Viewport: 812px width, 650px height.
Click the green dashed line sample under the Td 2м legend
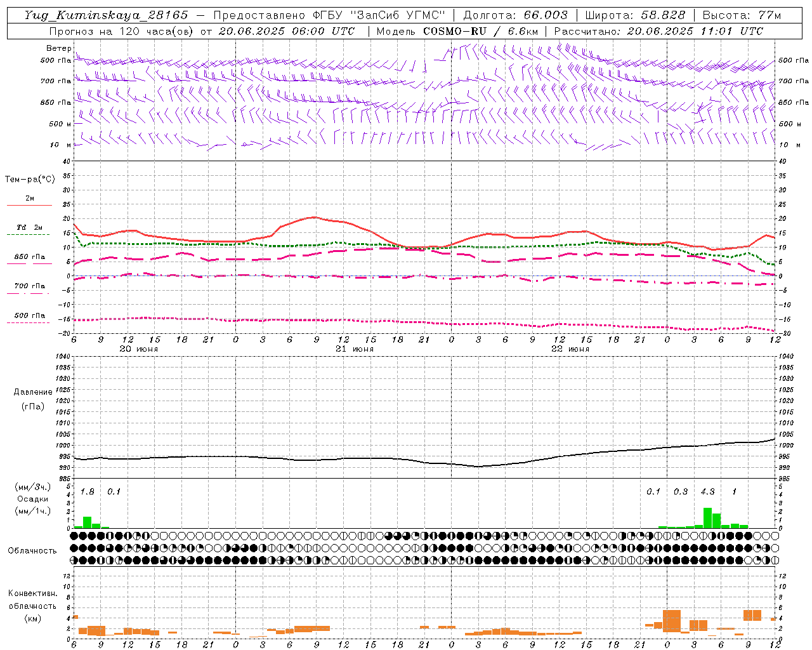coord(28,234)
